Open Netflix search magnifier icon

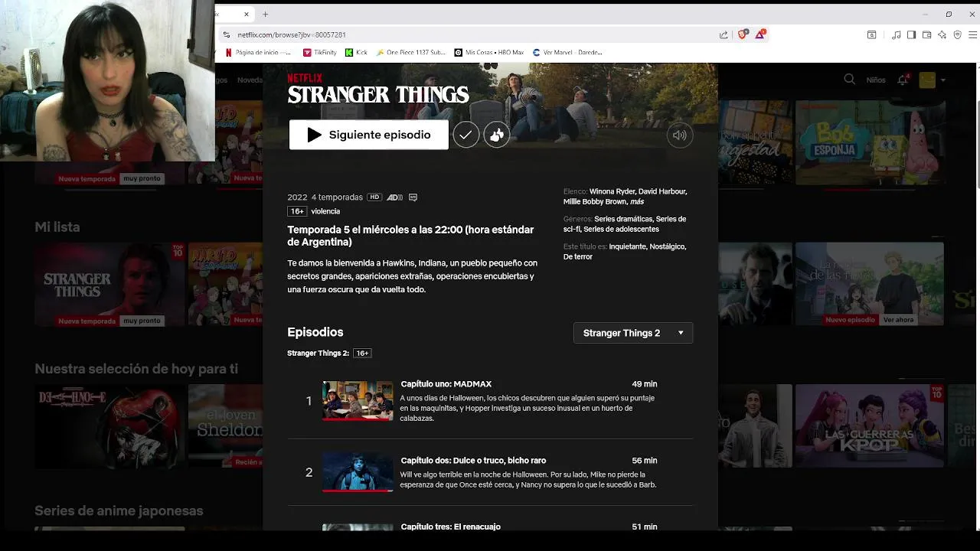click(x=849, y=80)
